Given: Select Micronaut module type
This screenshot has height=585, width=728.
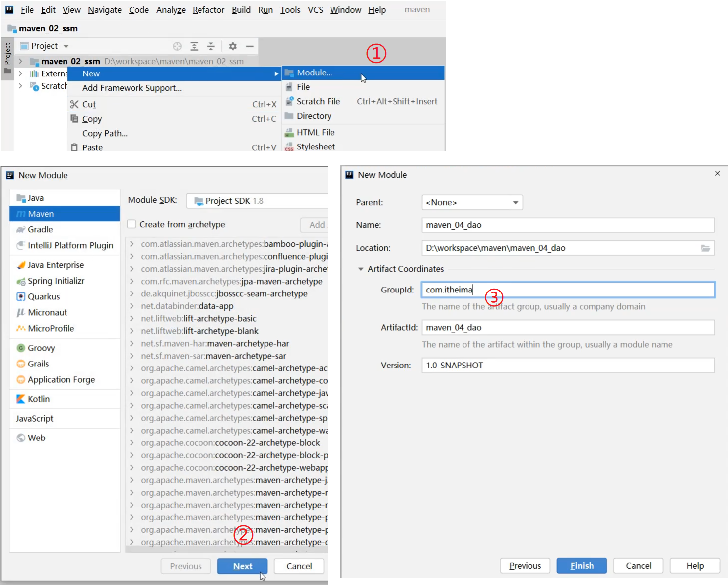Looking at the screenshot, I should click(x=65, y=312).
